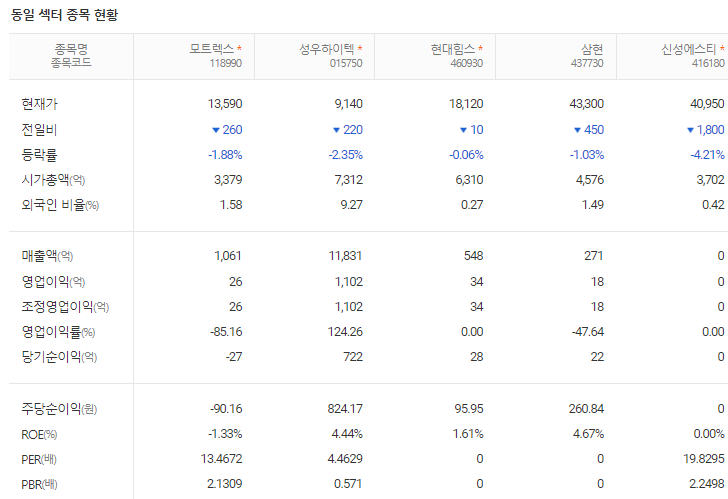
Task: Click net income value 722
Action: coord(353,357)
